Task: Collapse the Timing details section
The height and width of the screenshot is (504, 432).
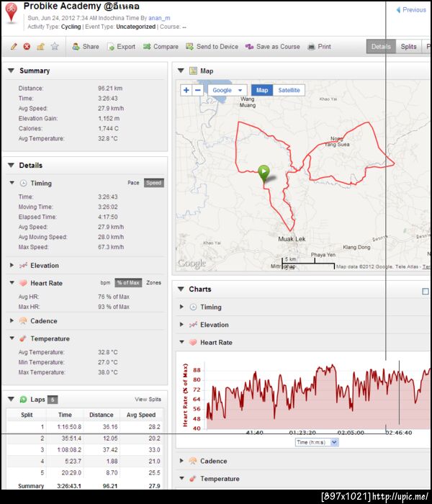Action: coord(12,183)
